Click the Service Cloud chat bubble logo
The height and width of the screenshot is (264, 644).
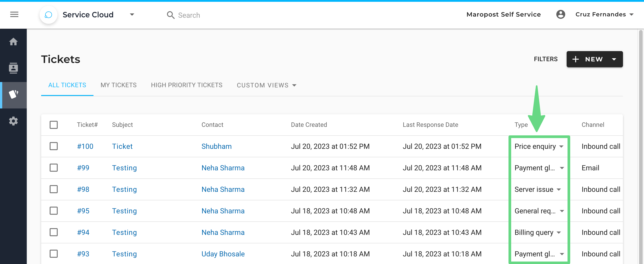click(x=48, y=15)
